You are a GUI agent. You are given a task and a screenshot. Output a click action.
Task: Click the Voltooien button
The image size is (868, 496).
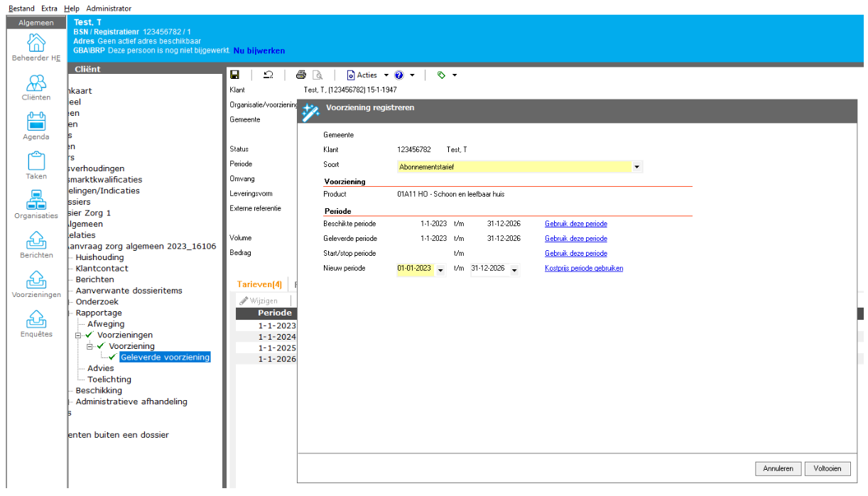point(827,468)
